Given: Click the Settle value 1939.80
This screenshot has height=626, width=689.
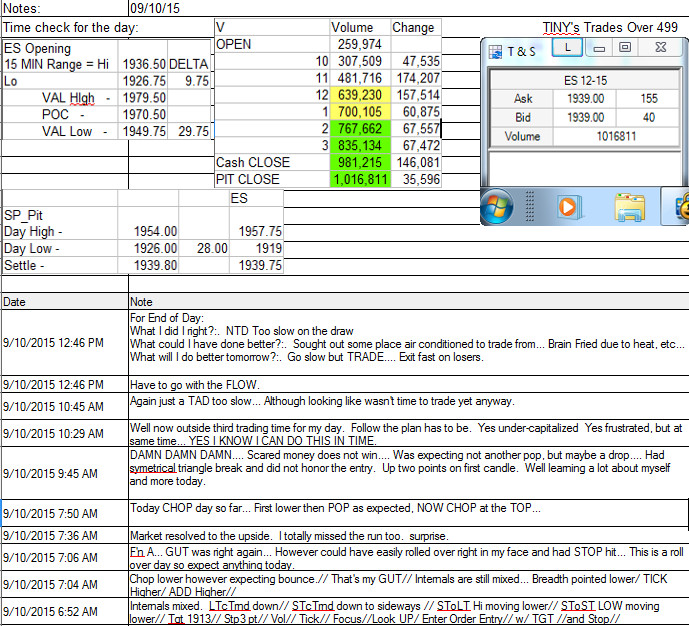Looking at the screenshot, I should click(149, 265).
